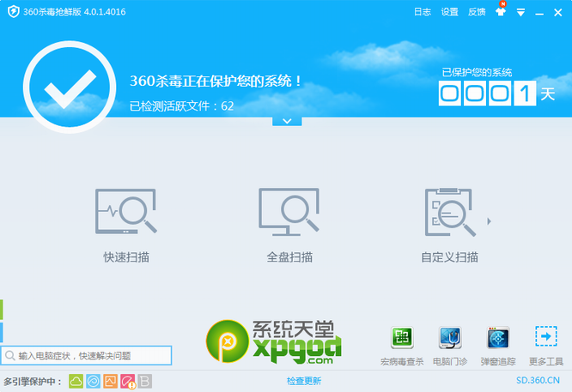Click the symptom search input field
Viewport: 572px width, 392px height.
pyautogui.click(x=87, y=356)
